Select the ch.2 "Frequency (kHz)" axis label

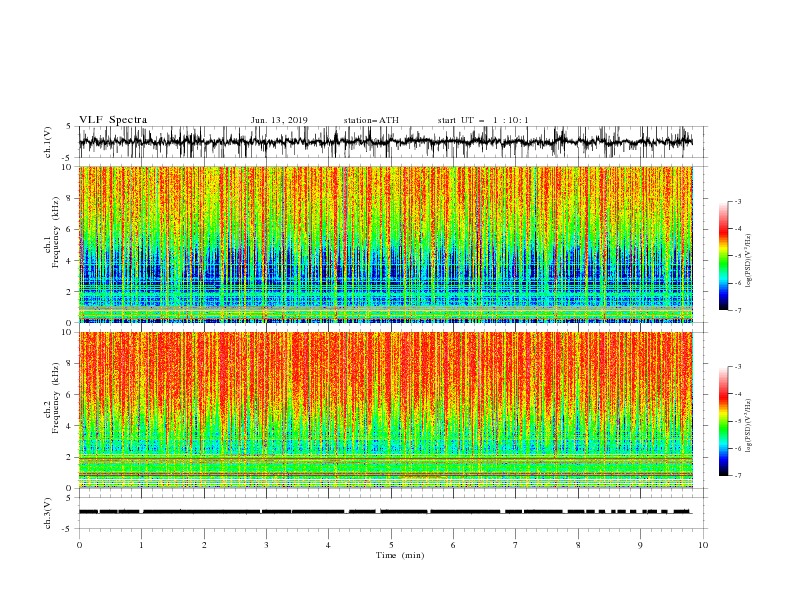pos(56,398)
